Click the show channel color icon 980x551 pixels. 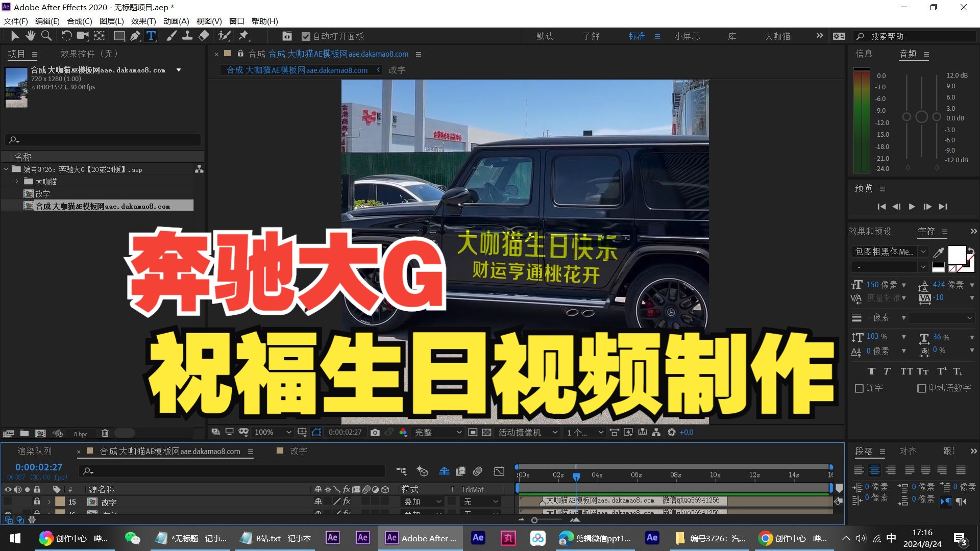tap(403, 432)
